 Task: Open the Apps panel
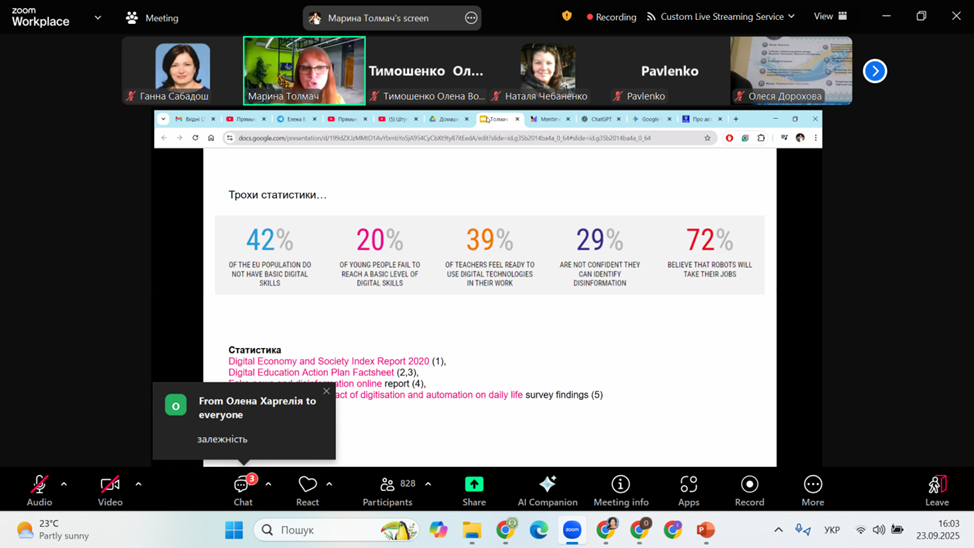coord(688,489)
